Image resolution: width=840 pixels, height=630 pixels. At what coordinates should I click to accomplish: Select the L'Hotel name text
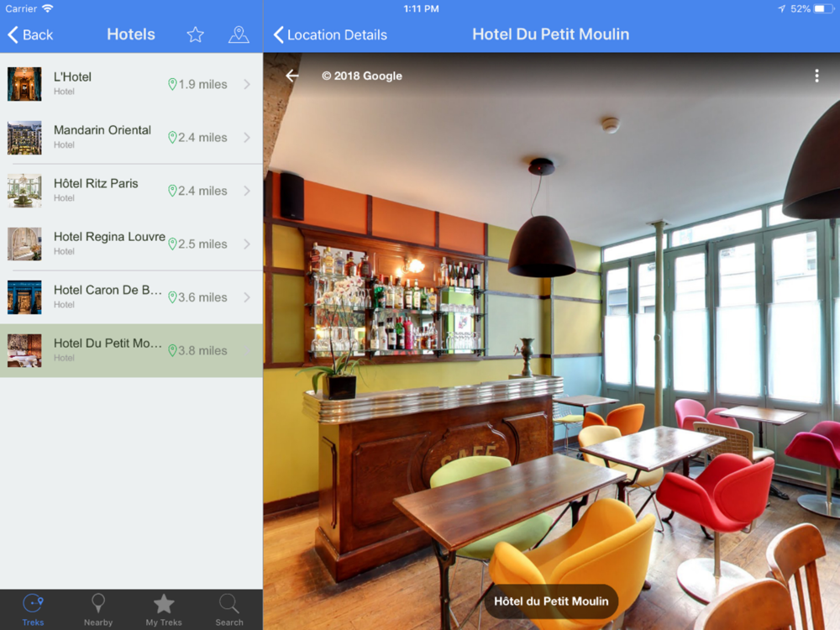72,77
